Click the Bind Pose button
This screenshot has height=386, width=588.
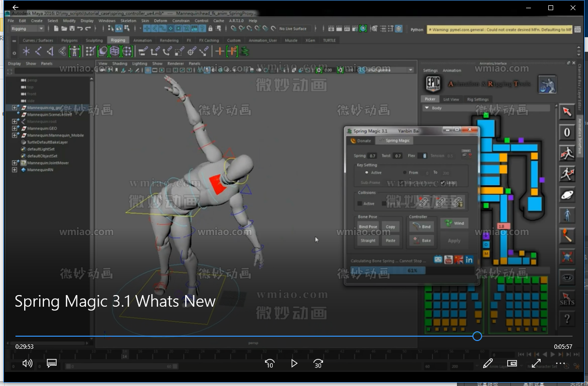[x=368, y=227]
